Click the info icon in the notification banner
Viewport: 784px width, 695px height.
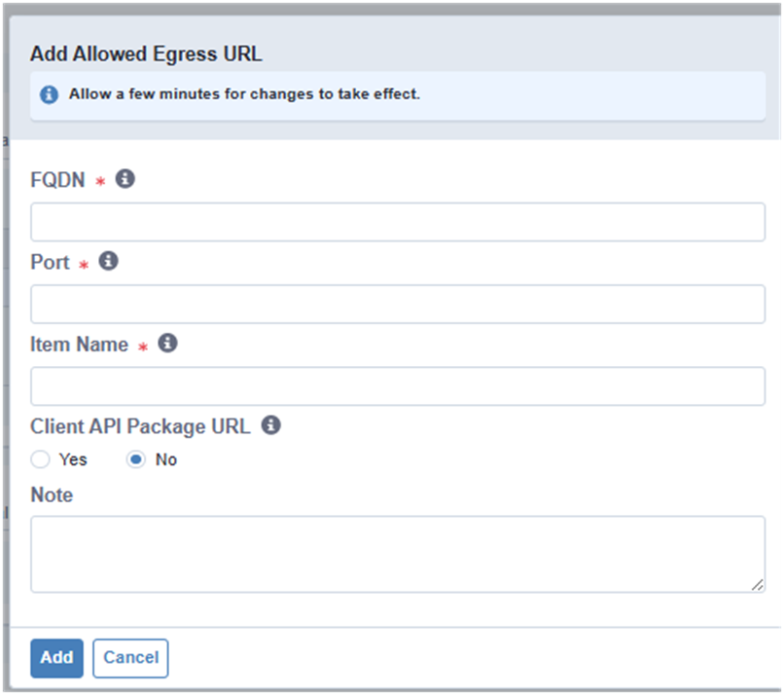49,95
